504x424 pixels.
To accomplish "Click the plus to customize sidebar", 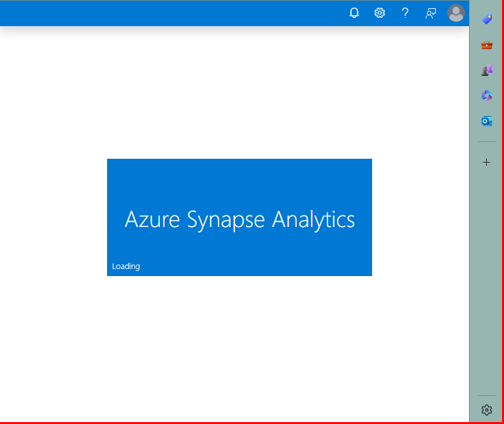I will pos(487,163).
